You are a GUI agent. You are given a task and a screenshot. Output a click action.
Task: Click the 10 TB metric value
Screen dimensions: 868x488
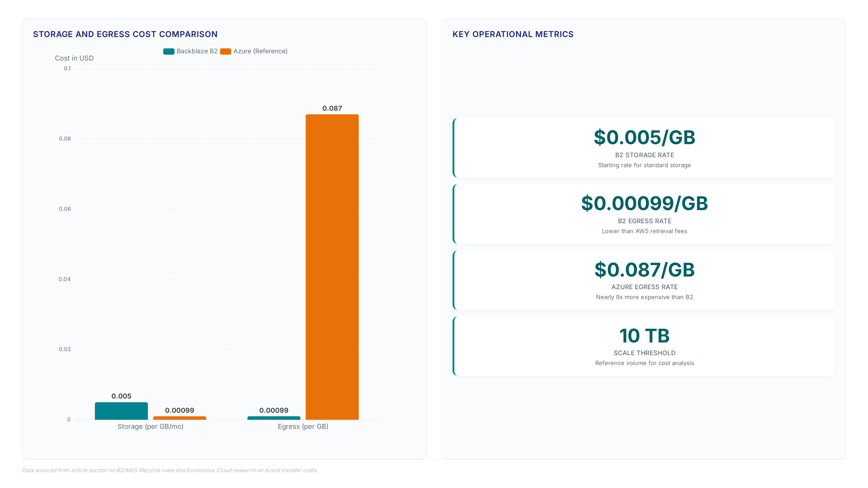[644, 336]
